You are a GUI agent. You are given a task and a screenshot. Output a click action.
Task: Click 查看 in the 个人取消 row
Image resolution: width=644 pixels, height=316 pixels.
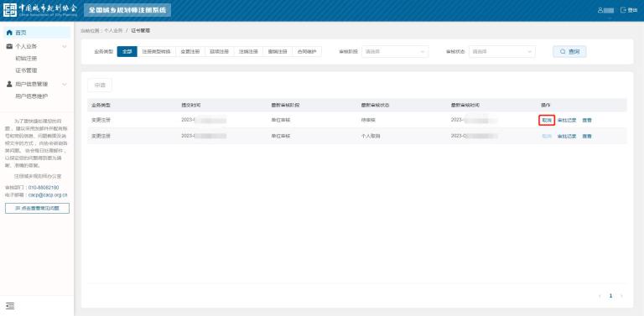tap(587, 136)
